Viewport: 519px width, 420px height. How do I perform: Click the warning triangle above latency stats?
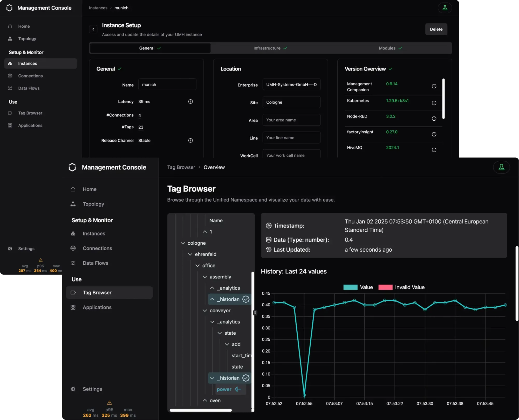coord(109,403)
